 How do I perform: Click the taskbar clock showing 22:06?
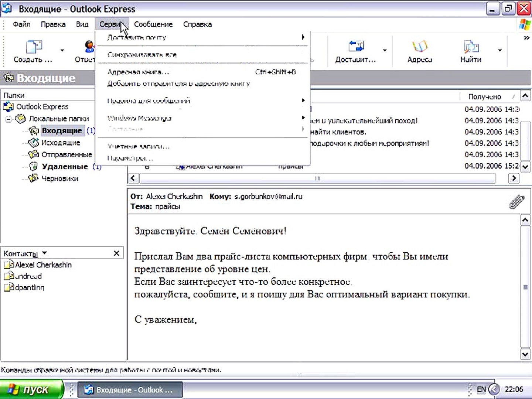point(514,389)
